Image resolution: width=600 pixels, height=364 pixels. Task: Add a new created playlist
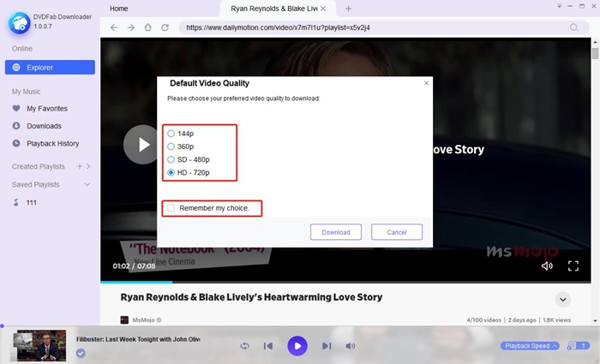point(80,166)
